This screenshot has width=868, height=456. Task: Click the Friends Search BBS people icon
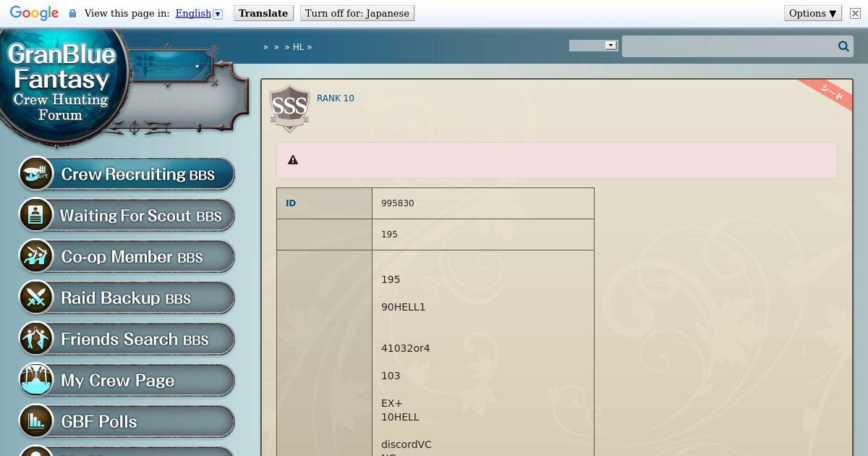36,339
